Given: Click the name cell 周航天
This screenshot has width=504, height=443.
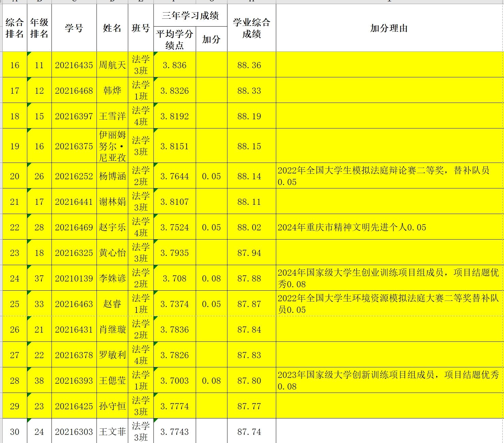Looking at the screenshot, I should pyautogui.click(x=112, y=65).
